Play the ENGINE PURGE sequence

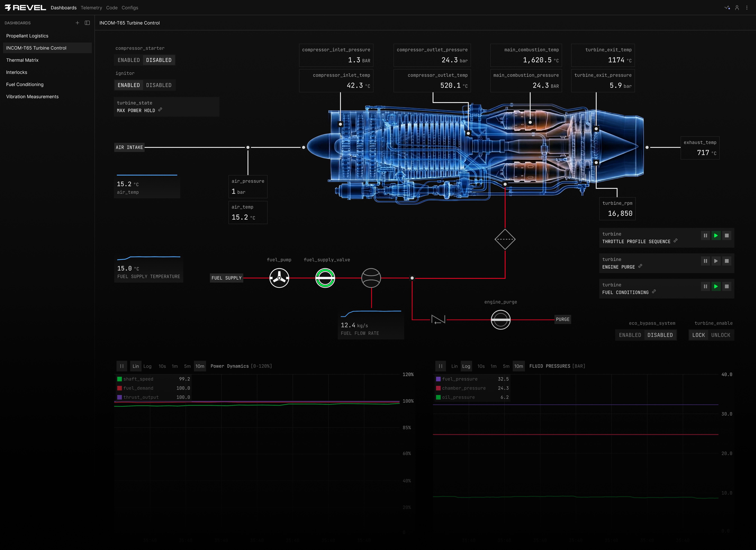pos(716,261)
